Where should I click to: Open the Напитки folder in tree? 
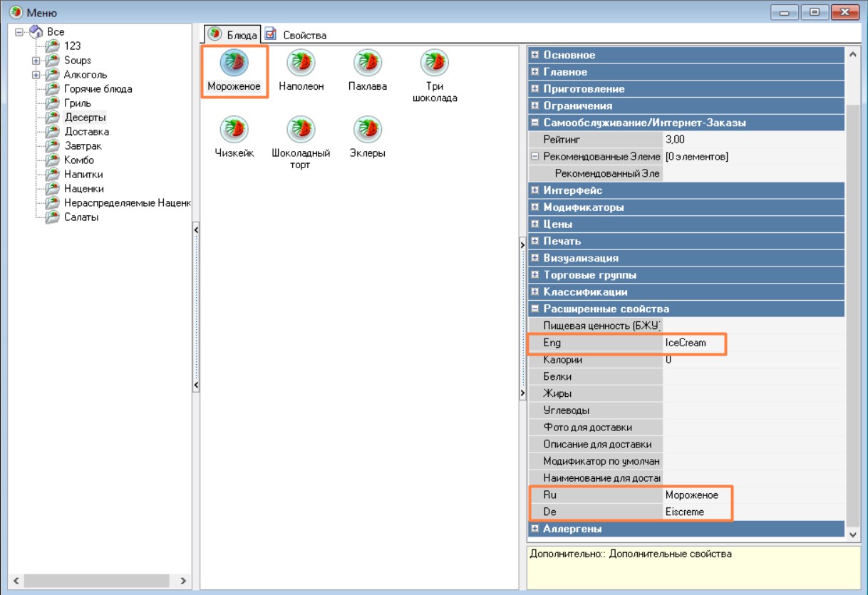[83, 175]
